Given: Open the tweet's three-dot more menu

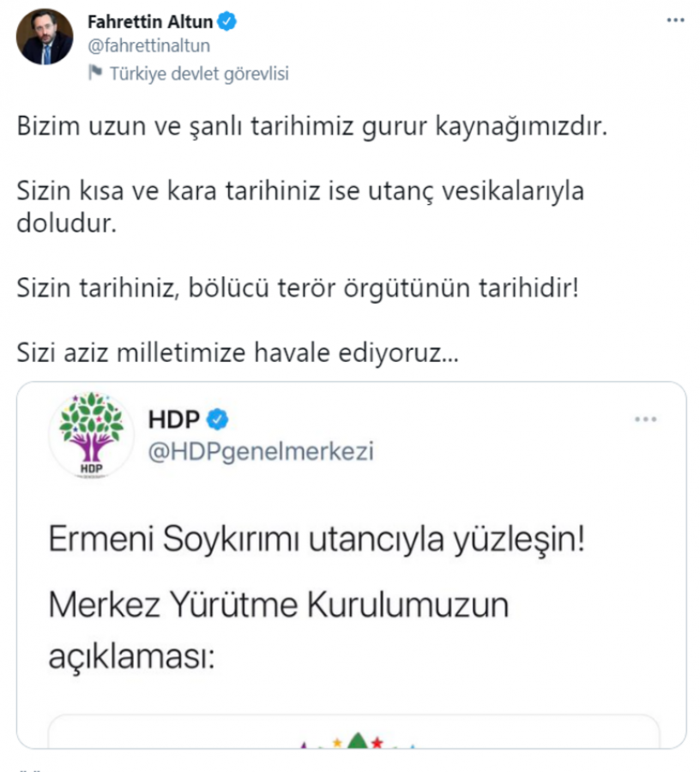Looking at the screenshot, I should [675, 19].
